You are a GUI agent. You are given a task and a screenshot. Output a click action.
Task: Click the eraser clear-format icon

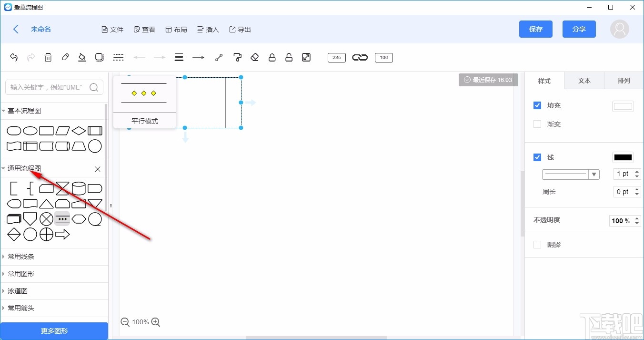tap(254, 57)
